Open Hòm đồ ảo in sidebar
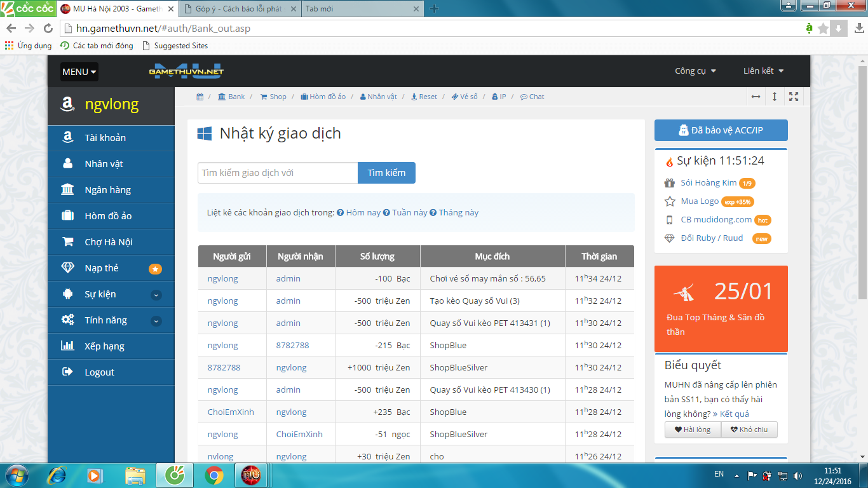Screen dimensions: 868x488 point(111,216)
